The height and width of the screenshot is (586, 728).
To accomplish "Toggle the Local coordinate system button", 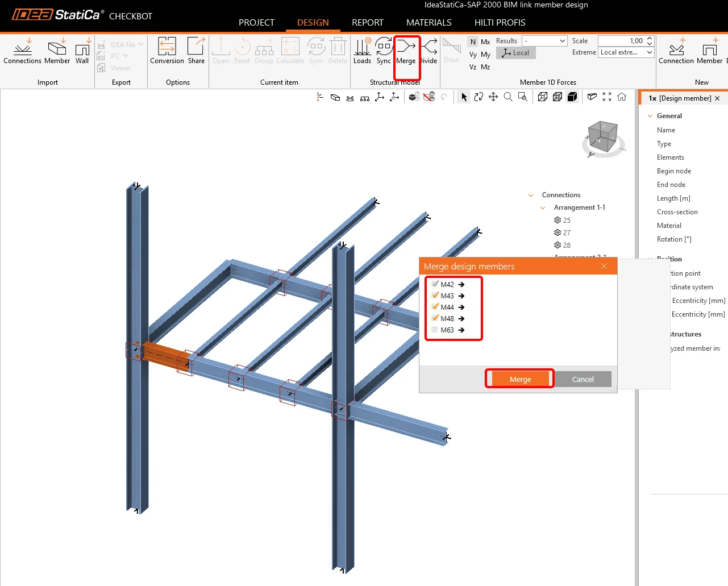I will click(x=516, y=53).
